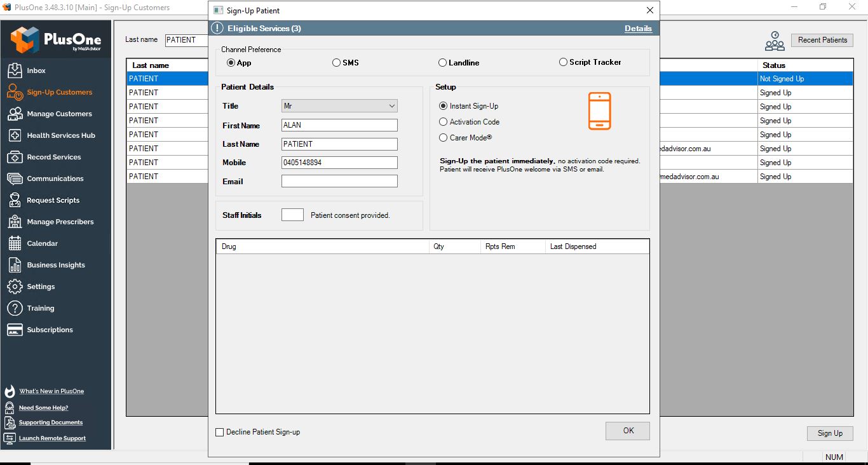Click the OK button in the dialog
The height and width of the screenshot is (465, 868).
tap(628, 431)
